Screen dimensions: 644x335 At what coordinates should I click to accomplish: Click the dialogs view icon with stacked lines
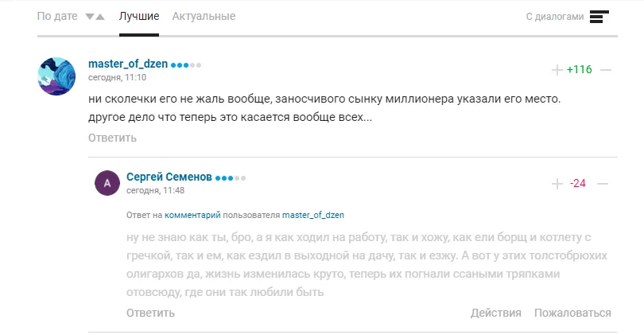(599, 17)
